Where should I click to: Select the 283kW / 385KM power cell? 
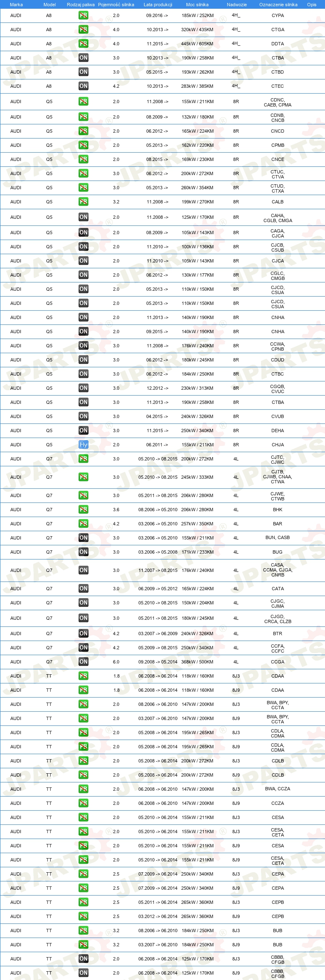pyautogui.click(x=197, y=86)
